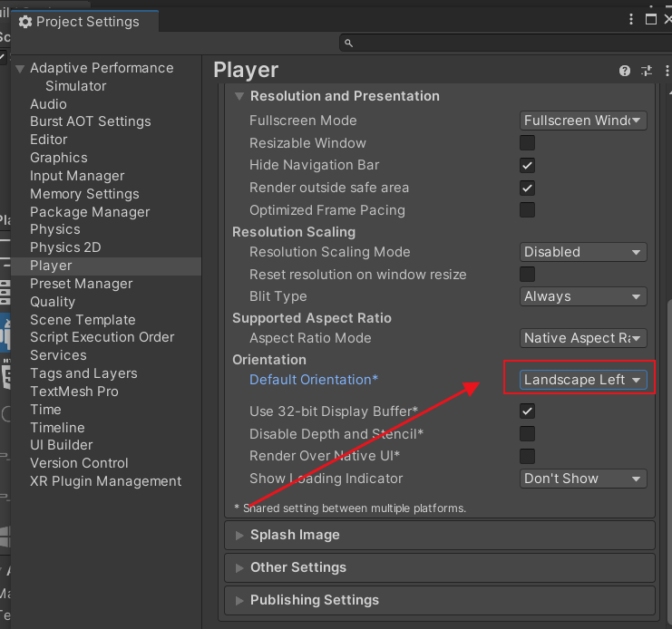This screenshot has height=629, width=672.
Task: Open the Graphics settings category
Action: [x=59, y=158]
